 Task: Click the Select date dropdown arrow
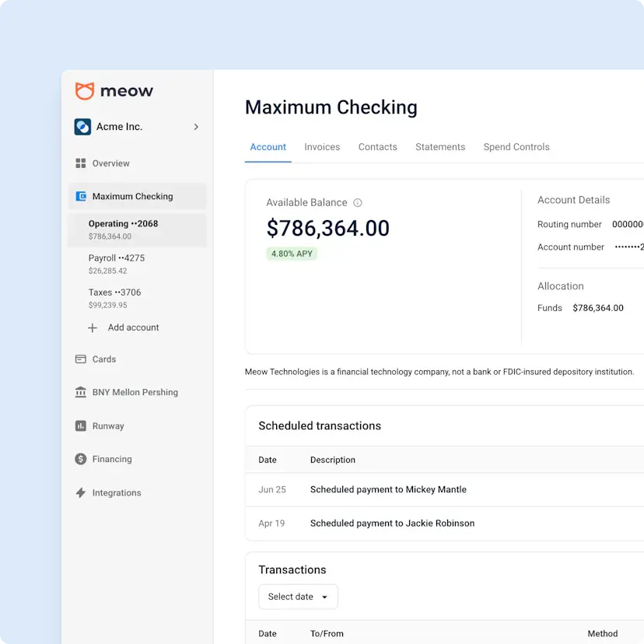pyautogui.click(x=324, y=597)
